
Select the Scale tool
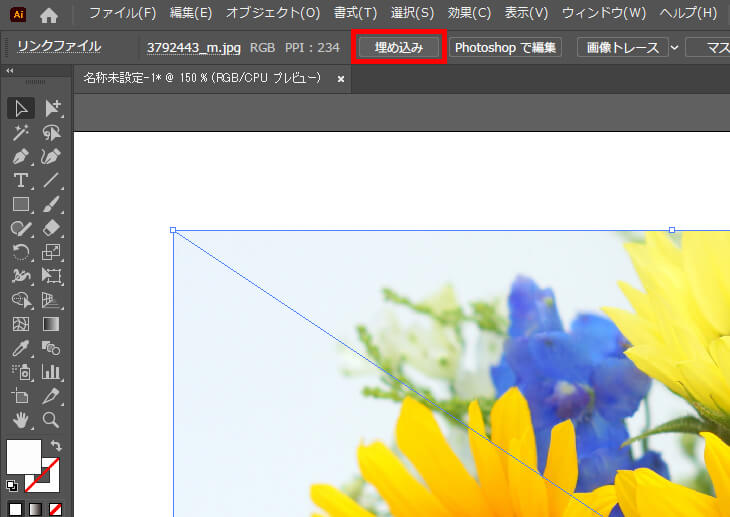(x=52, y=252)
